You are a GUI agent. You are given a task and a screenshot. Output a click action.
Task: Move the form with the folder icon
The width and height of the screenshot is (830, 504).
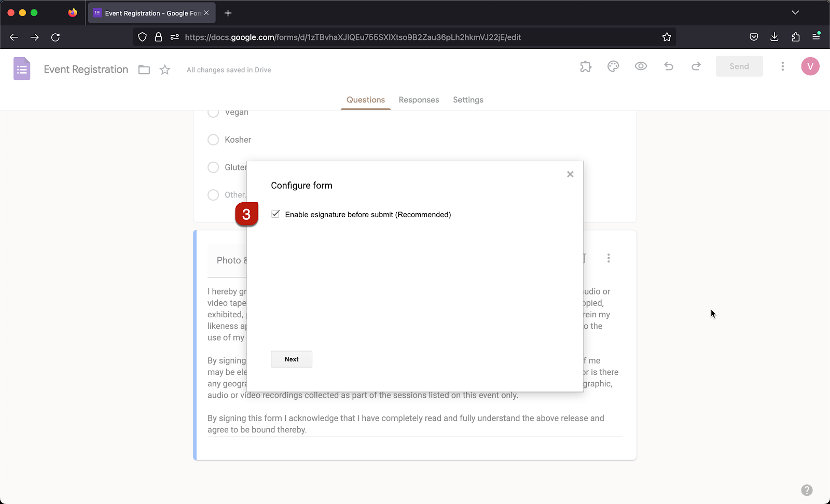pyautogui.click(x=144, y=69)
